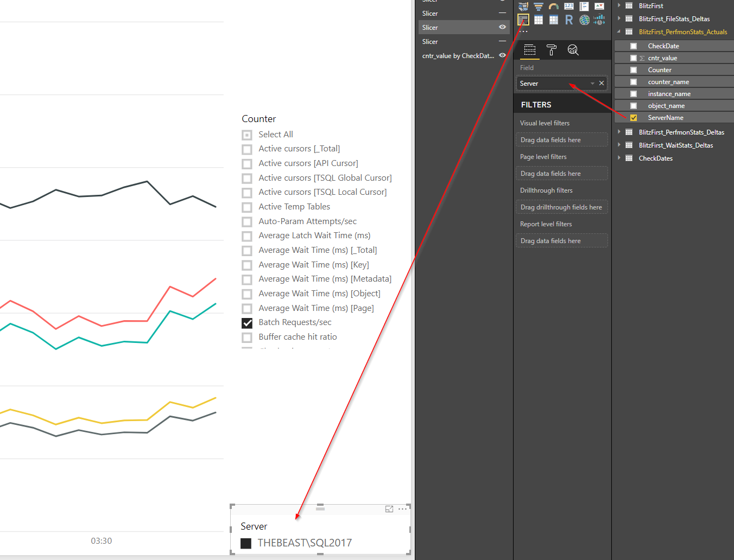The image size is (734, 560).
Task: Hide the highlighted Slicer via eye icon
Action: [x=502, y=27]
